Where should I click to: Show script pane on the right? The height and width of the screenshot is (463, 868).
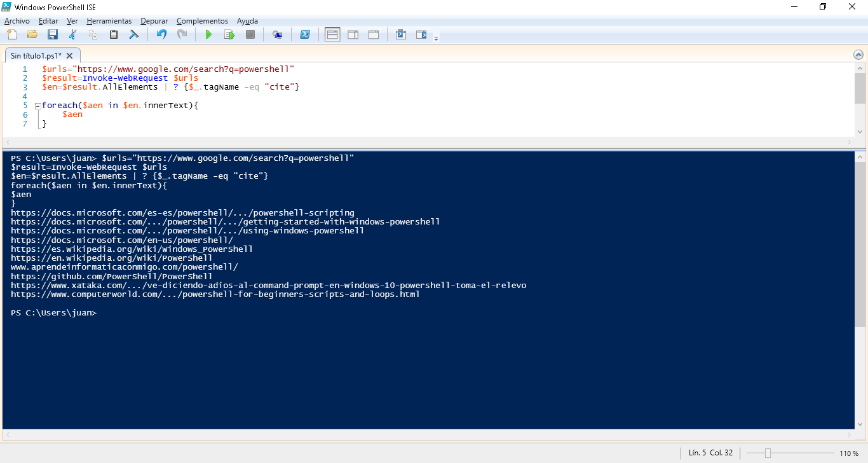[353, 34]
